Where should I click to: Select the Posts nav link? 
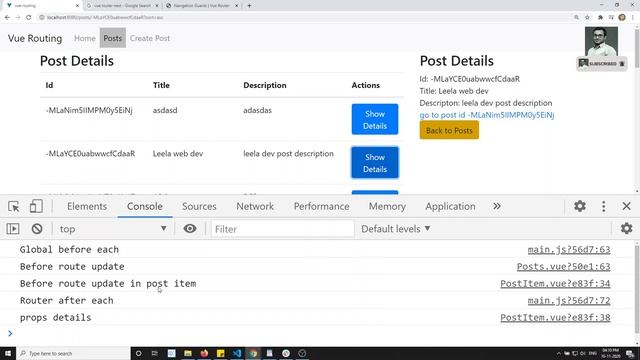(113, 38)
